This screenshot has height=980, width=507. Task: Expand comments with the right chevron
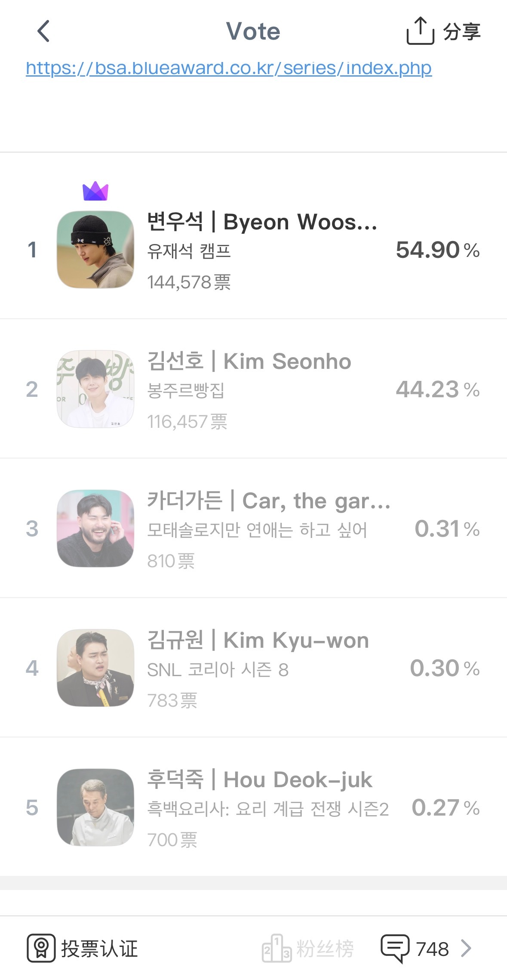click(x=466, y=948)
